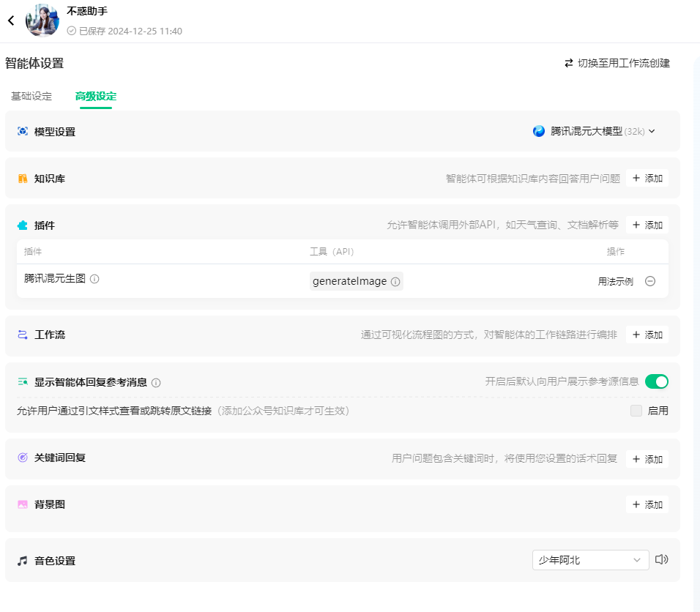Click the 显示智能体回复参考消息 section icon
This screenshot has width=700, height=612.
tap(23, 382)
